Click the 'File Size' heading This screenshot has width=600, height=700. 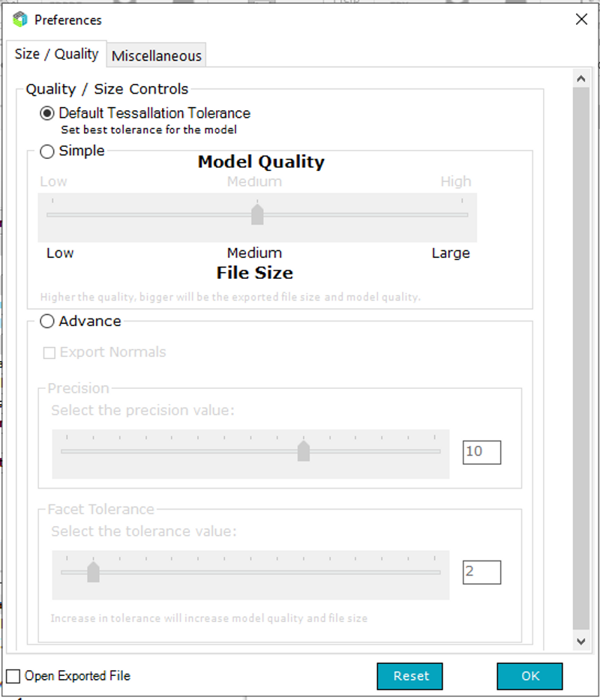[255, 273]
